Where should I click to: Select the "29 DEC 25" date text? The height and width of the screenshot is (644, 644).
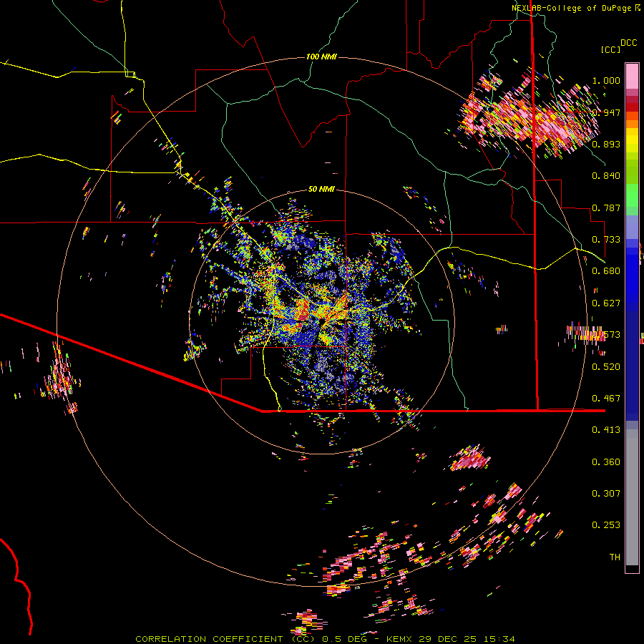(x=447, y=639)
